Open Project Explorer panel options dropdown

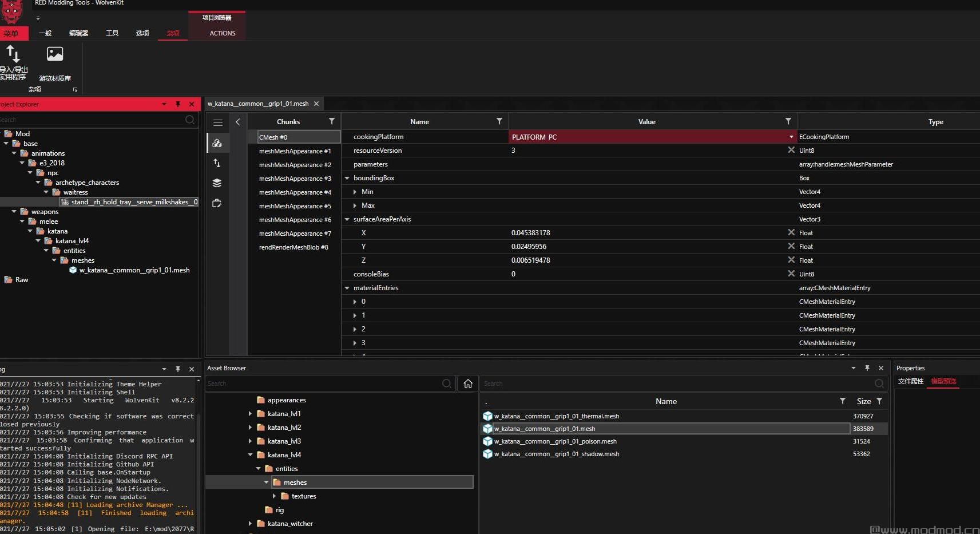coord(164,104)
